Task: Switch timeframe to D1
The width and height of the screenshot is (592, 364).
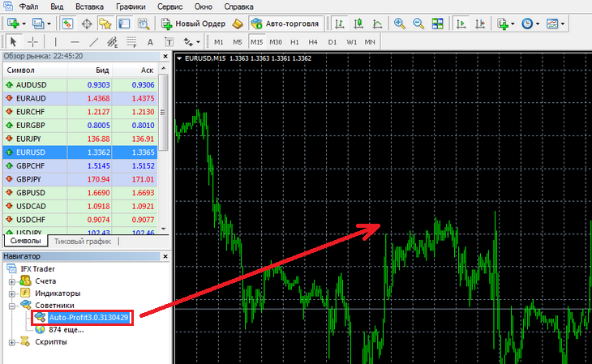Action: pos(332,42)
